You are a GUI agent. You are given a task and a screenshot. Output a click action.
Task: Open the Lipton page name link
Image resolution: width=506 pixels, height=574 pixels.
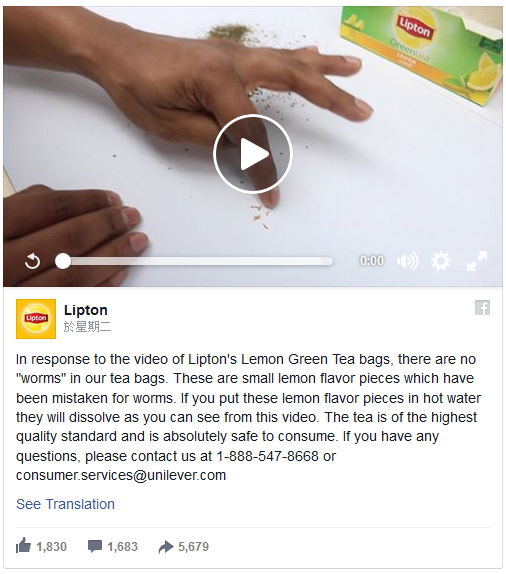[86, 310]
